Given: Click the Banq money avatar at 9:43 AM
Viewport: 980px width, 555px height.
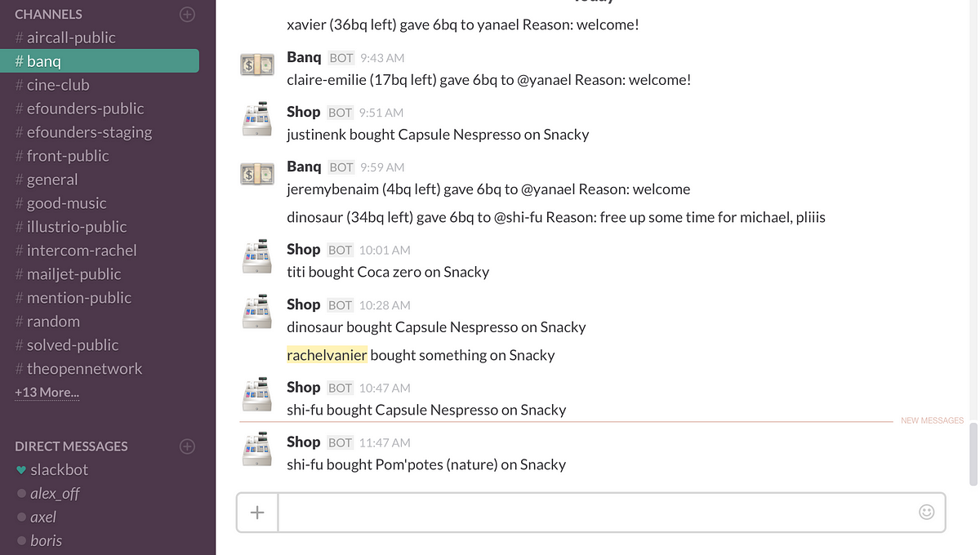Looking at the screenshot, I should point(257,65).
